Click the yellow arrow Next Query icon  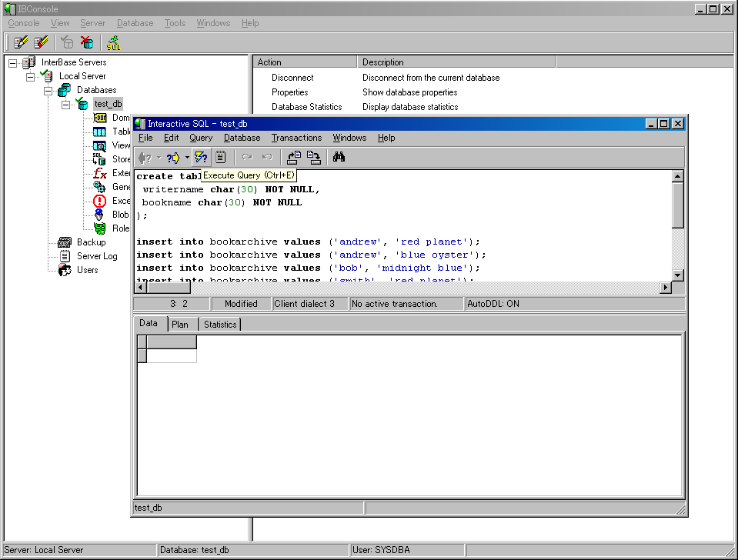click(173, 158)
